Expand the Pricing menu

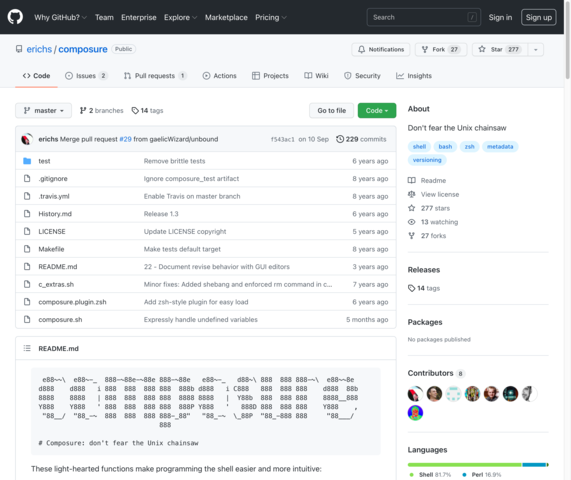[271, 17]
